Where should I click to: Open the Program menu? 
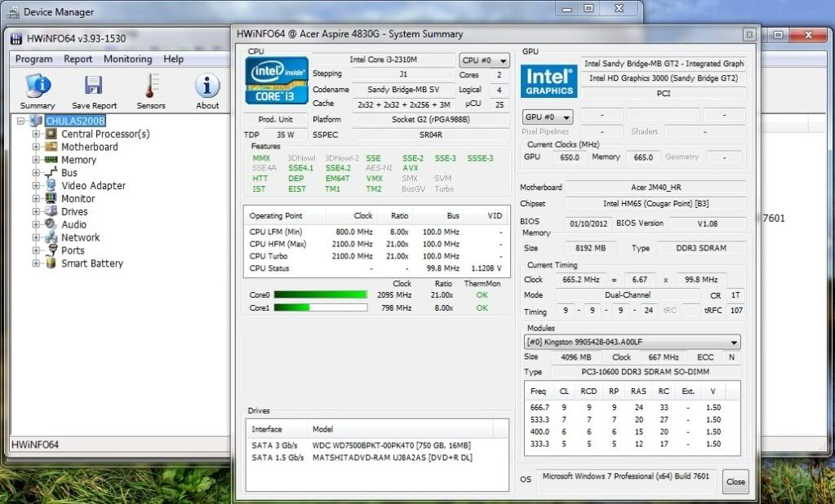(x=33, y=59)
